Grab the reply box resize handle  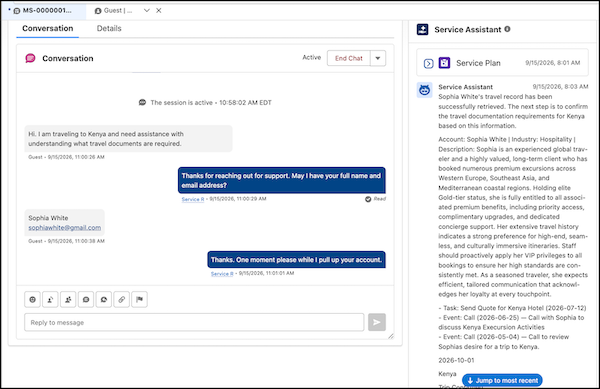(x=391, y=336)
